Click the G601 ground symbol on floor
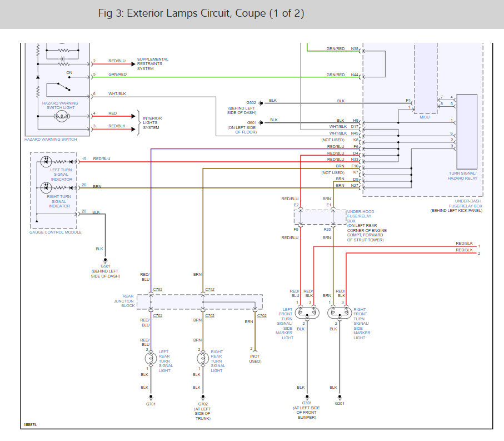This screenshot has width=504, height=441. [261, 122]
